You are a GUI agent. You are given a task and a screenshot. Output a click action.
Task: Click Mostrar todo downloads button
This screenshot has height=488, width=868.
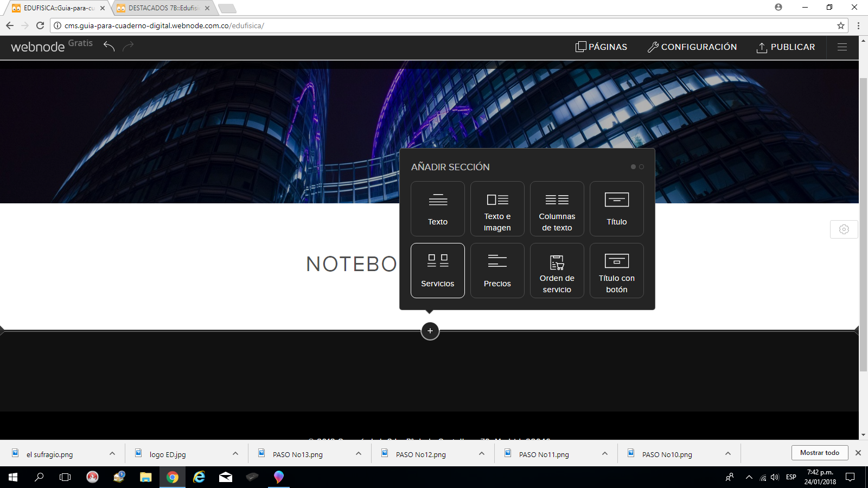pos(820,453)
